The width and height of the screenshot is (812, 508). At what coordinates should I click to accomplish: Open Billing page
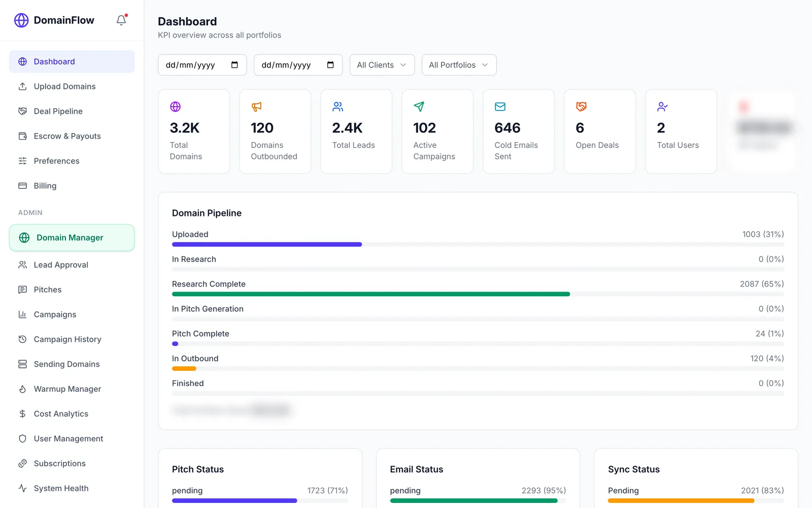pyautogui.click(x=72, y=186)
